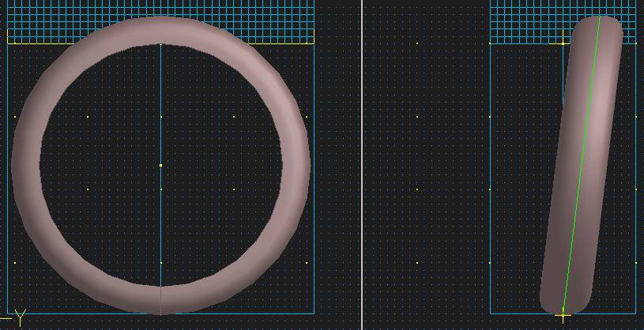The image size is (644, 330).
Task: Click the yellow Y axis label
Action: click(20, 318)
